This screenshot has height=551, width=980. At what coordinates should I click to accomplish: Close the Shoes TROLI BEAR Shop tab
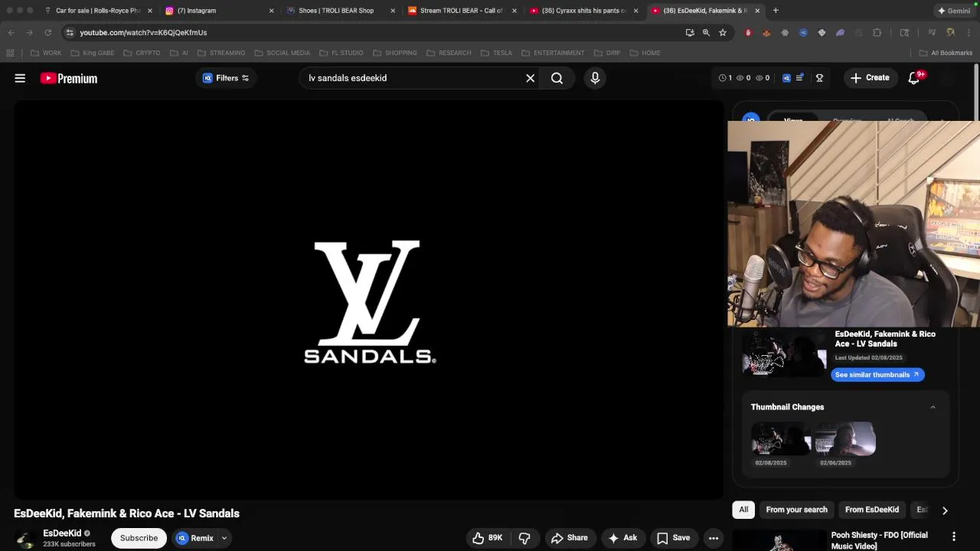pyautogui.click(x=393, y=11)
